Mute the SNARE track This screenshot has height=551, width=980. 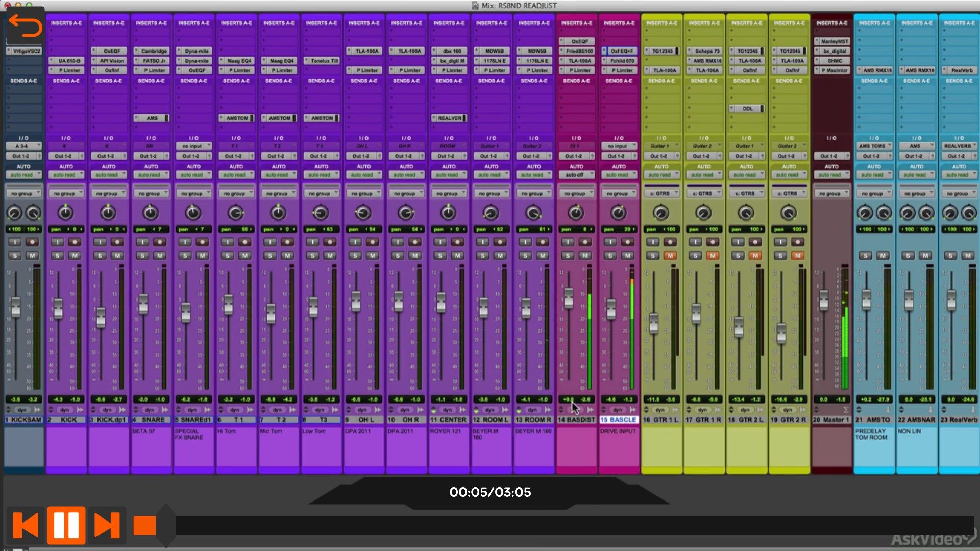click(160, 256)
